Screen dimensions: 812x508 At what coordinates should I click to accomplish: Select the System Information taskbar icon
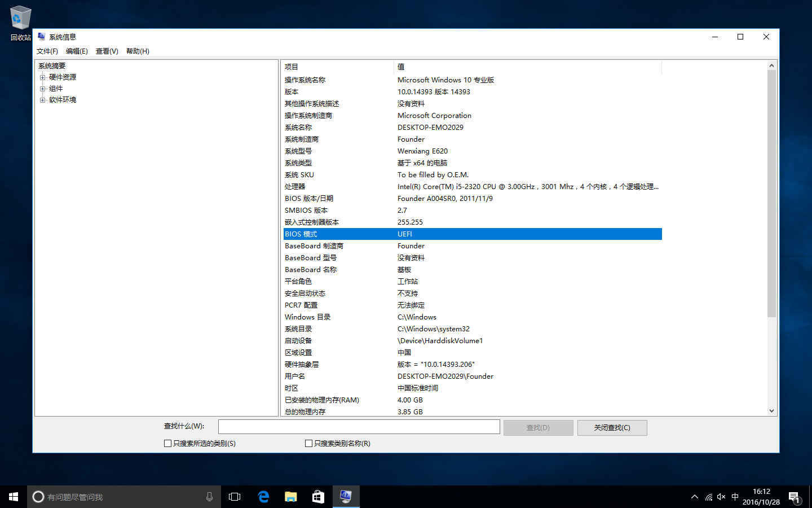point(346,496)
